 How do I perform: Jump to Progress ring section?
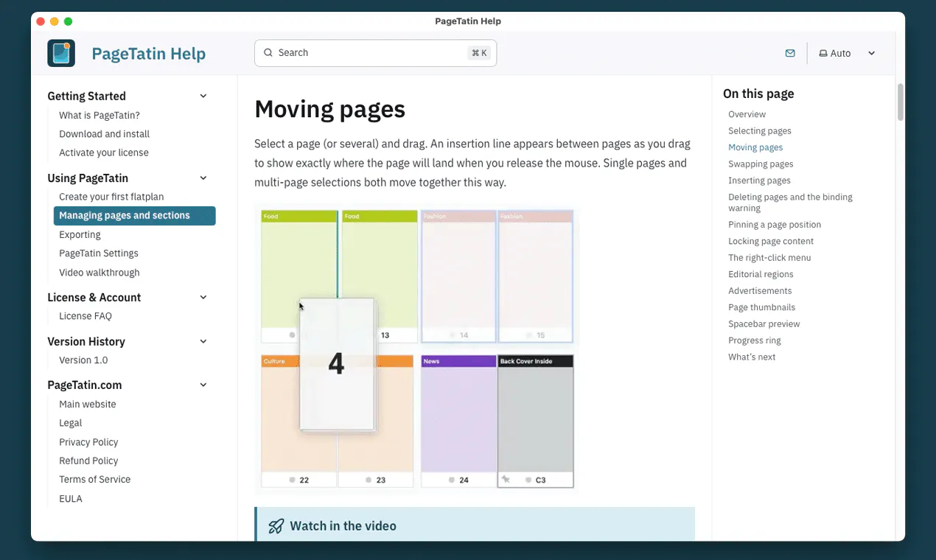pyautogui.click(x=755, y=340)
